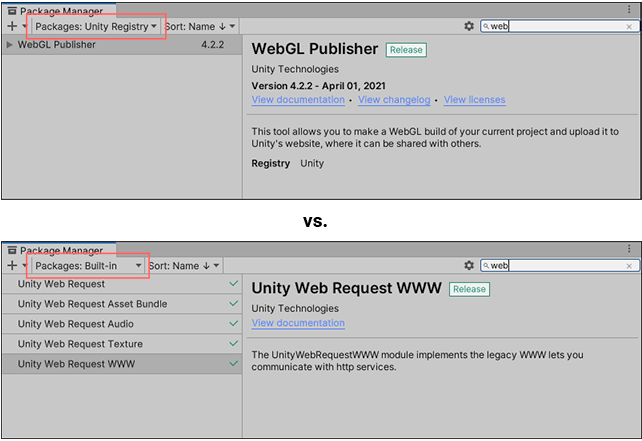Open the View changelog link
The width and height of the screenshot is (642, 441).
pos(394,100)
